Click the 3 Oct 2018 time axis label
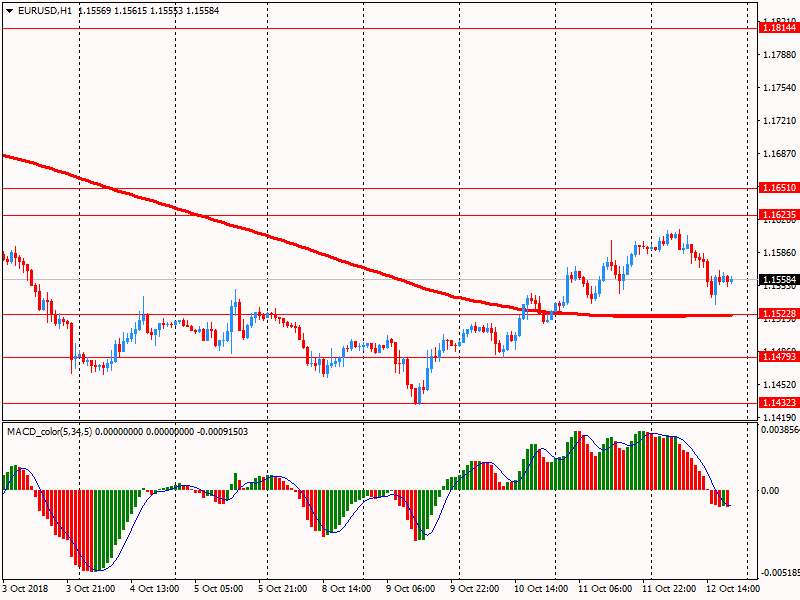Image resolution: width=800 pixels, height=600 pixels. (x=26, y=589)
